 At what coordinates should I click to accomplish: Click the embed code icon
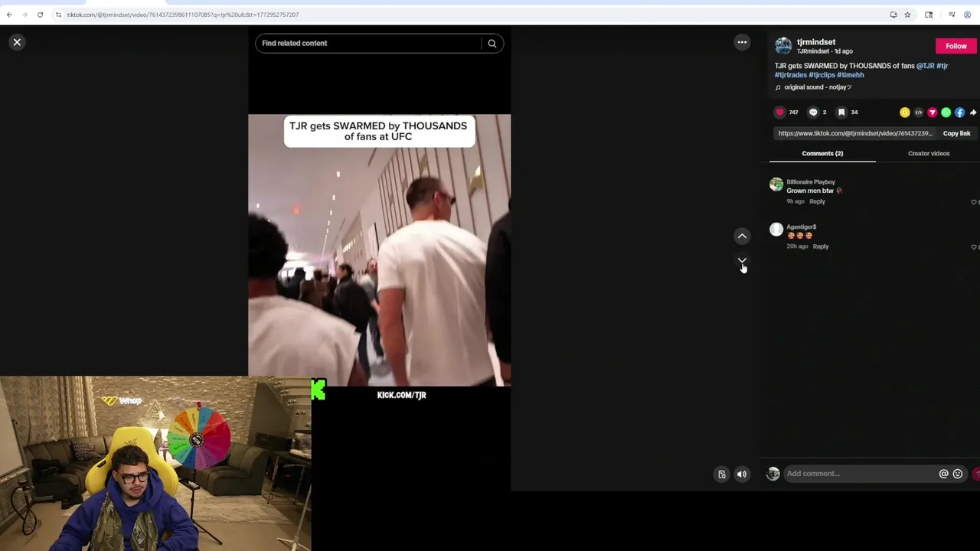918,112
